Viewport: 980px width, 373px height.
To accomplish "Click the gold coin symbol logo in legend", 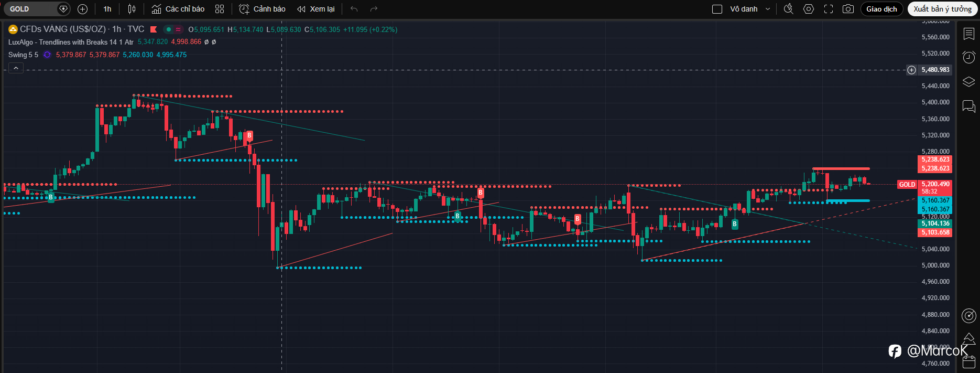I will [x=13, y=29].
